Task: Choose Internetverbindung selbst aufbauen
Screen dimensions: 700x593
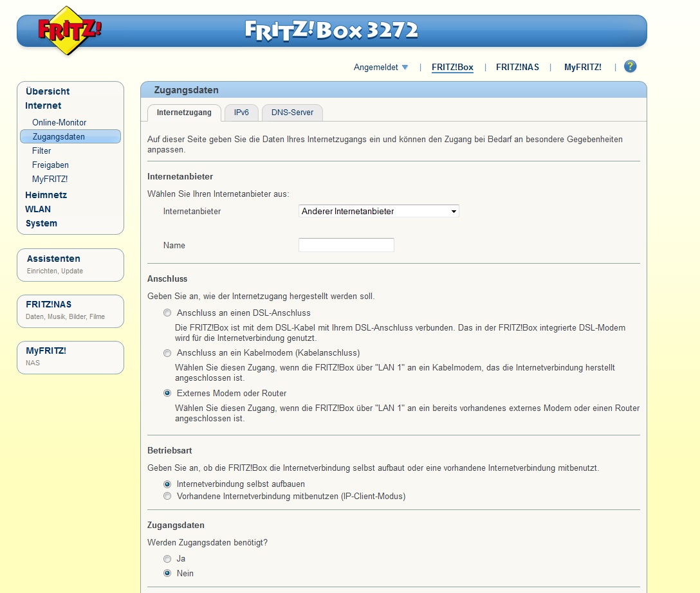Action: tap(167, 484)
